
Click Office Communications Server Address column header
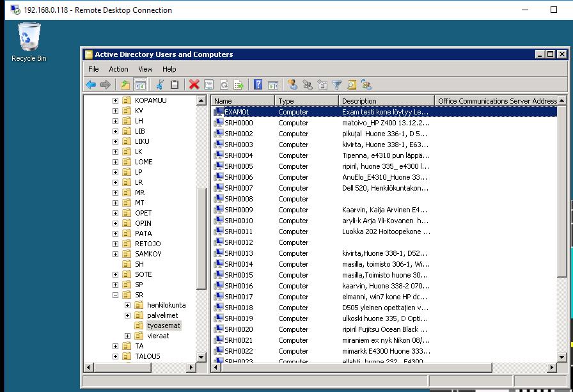click(497, 101)
